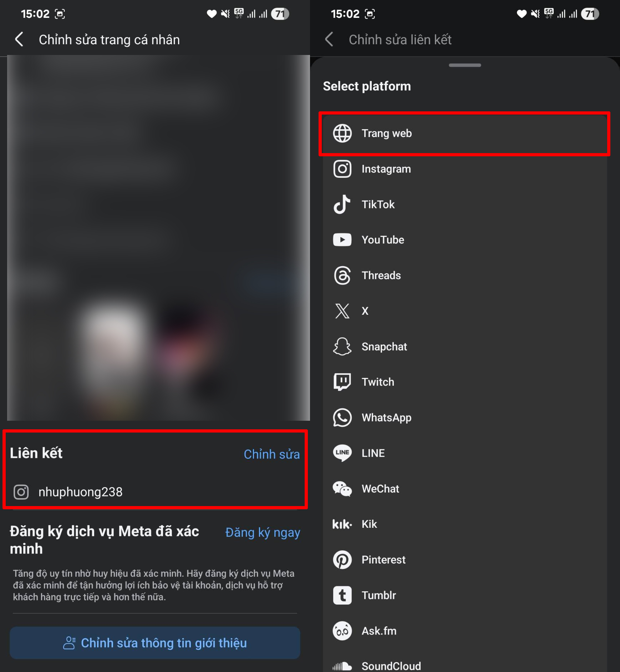
Task: Tap the Đăng ký ngay link
Action: click(263, 532)
